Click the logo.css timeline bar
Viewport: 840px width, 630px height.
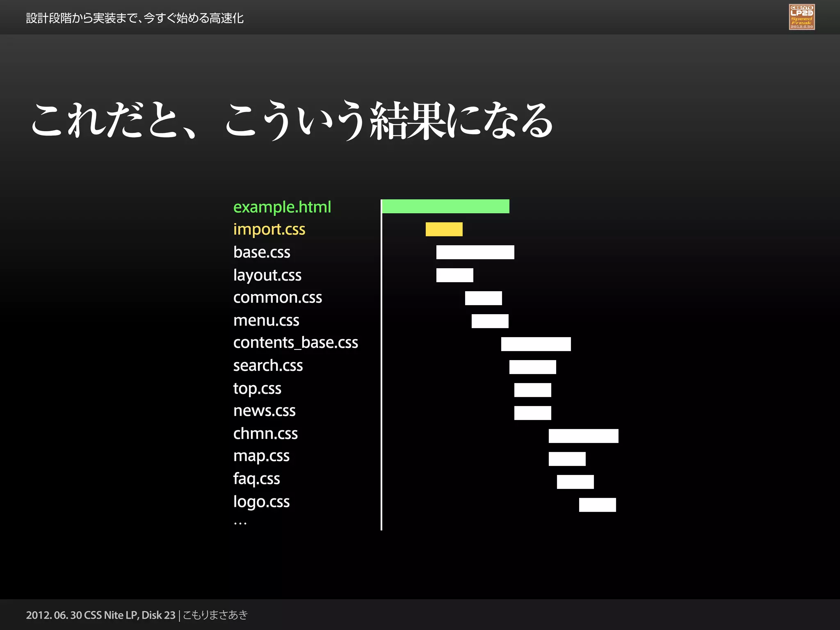coord(598,505)
